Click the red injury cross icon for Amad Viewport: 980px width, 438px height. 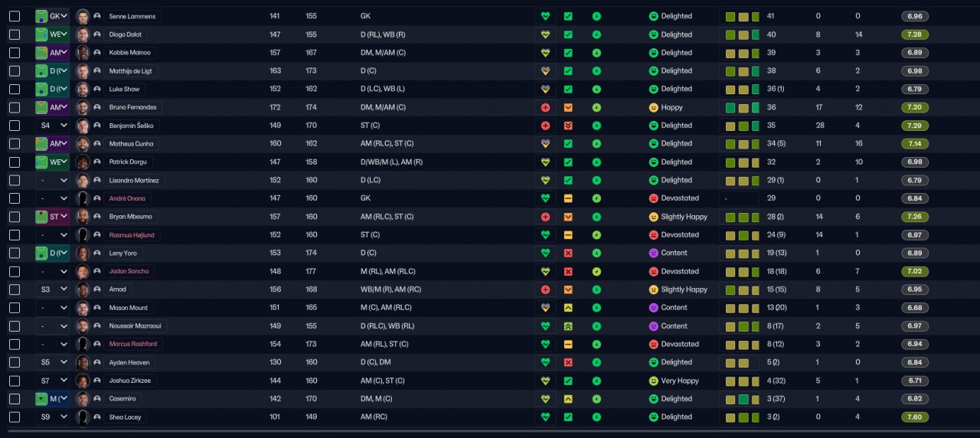(545, 289)
